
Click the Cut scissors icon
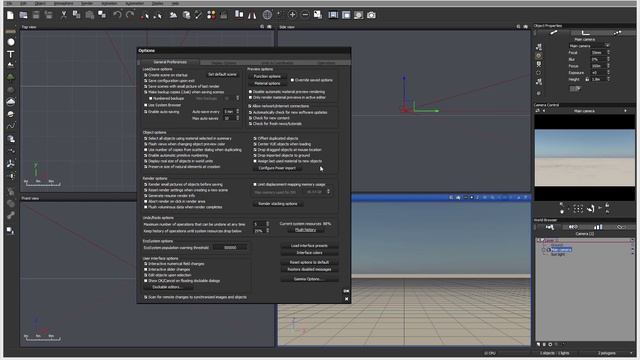pyautogui.click(x=64, y=16)
